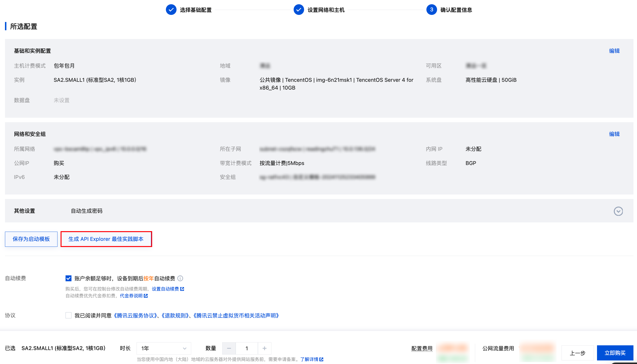Screen dimensions: 637x364
Task: Click the external link icon after 了解详情
Action: tap(322, 359)
